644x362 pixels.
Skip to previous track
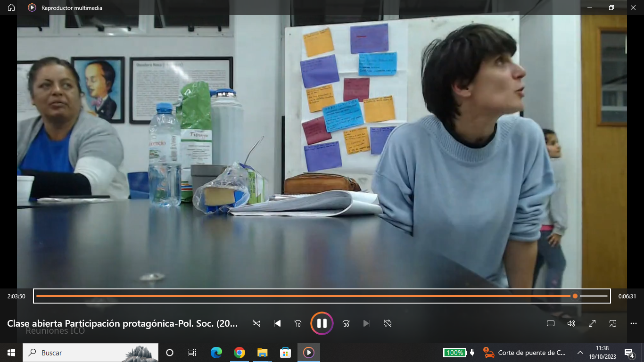[277, 323]
